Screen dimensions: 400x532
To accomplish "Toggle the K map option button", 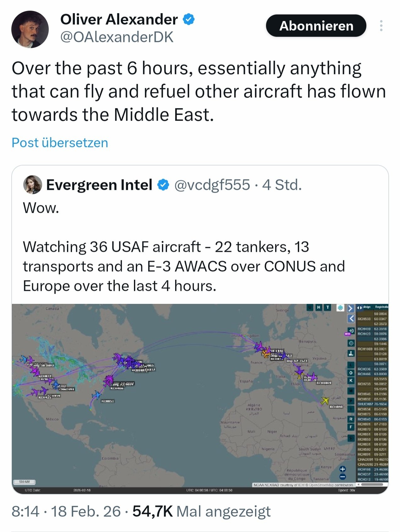I will [351, 381].
